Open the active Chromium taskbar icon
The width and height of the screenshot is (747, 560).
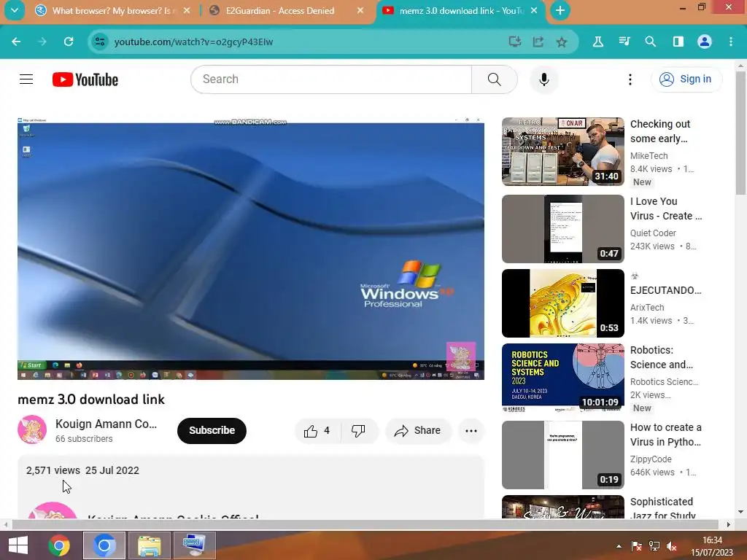104,545
